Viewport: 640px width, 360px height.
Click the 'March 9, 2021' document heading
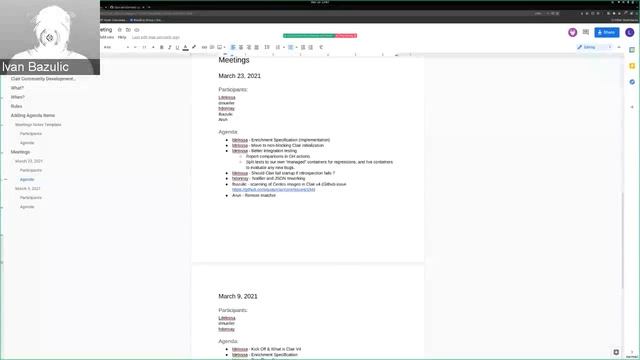[238, 296]
